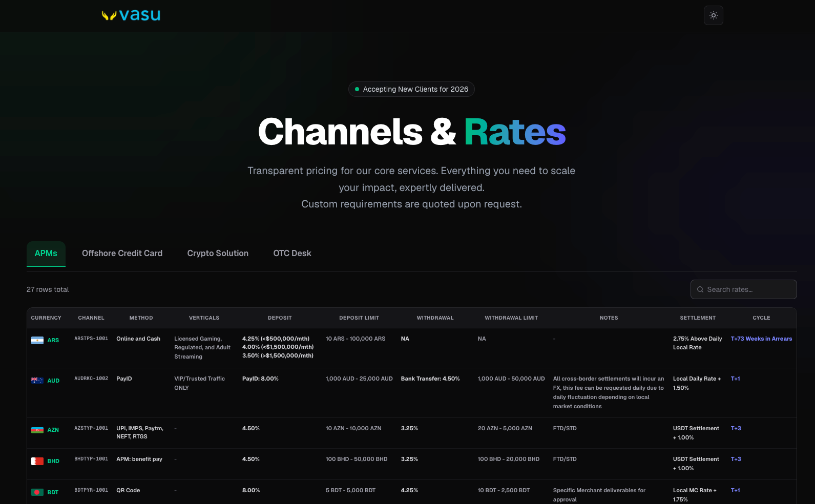815x504 pixels.
Task: Click the Channels & Rates heading
Action: pos(412,132)
